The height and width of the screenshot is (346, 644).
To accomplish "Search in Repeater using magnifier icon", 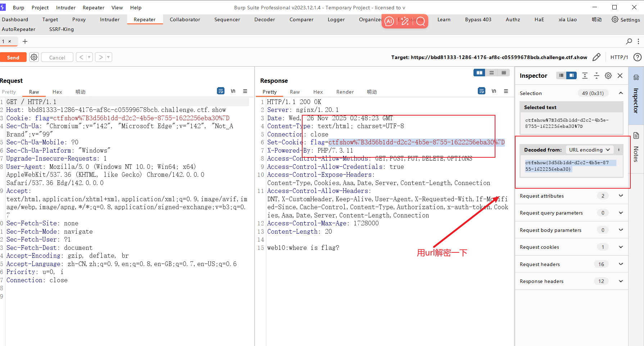I will [629, 41].
